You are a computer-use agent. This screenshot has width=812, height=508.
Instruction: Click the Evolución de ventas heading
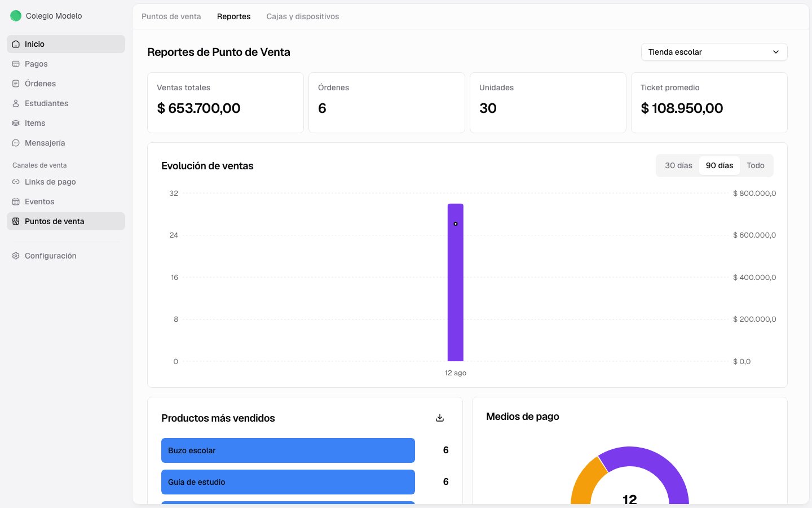(x=208, y=166)
